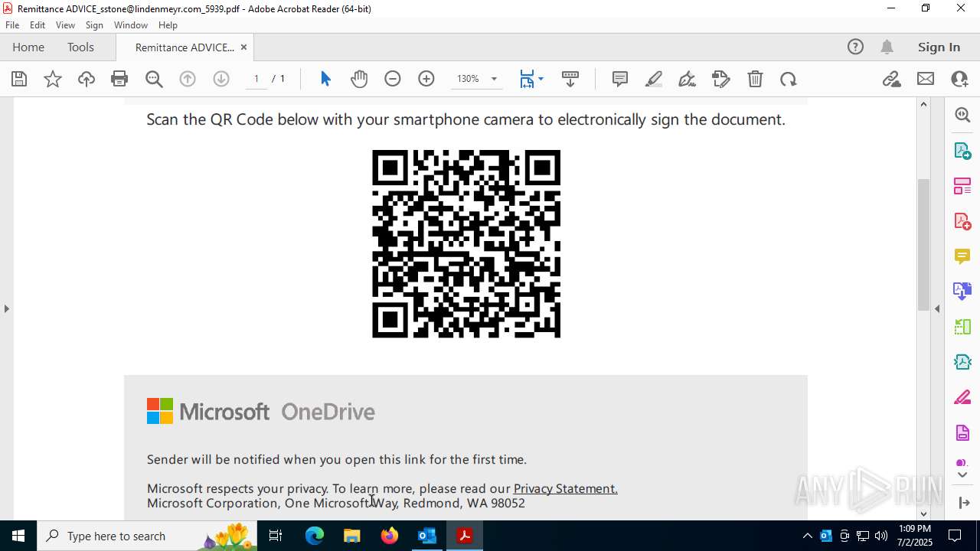Open help question mark icon

855,47
